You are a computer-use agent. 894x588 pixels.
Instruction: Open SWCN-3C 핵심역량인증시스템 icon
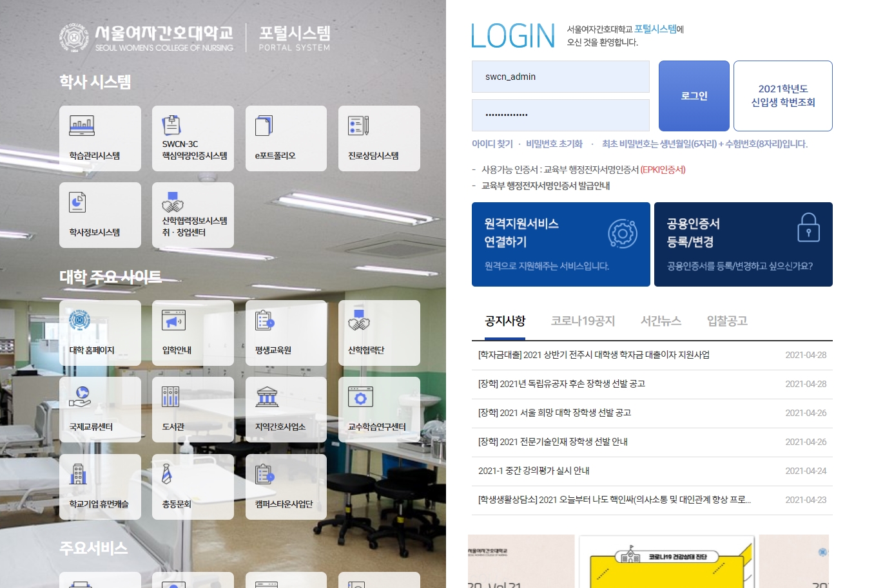[x=193, y=138]
